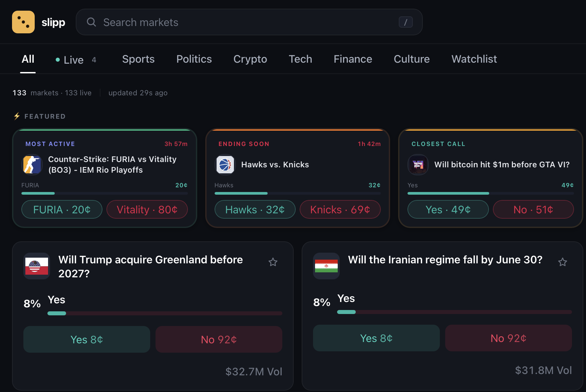Screen dimensions: 586x392
Task: Open the Finance section
Action: (x=352, y=59)
